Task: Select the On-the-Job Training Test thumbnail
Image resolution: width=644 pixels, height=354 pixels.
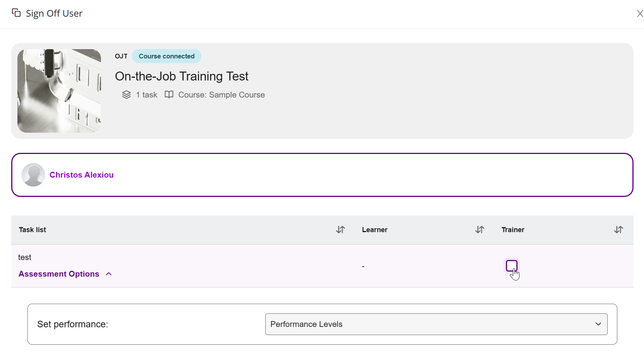Action: click(x=59, y=91)
